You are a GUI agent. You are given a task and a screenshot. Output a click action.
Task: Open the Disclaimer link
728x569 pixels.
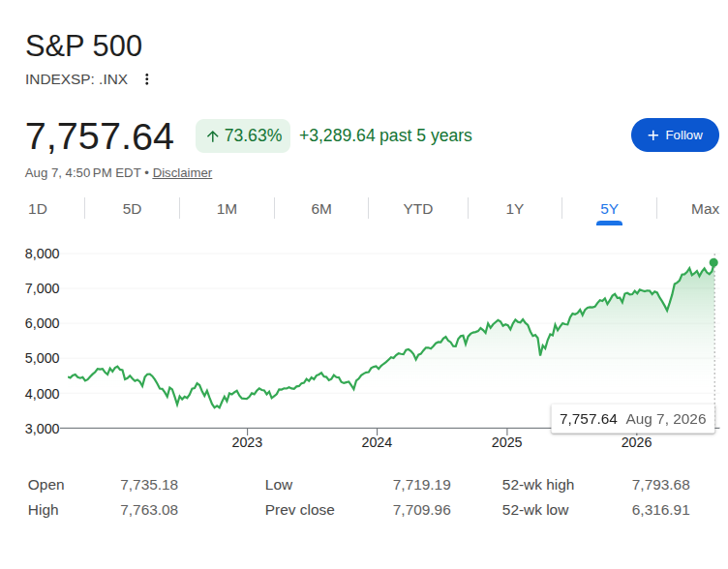(x=182, y=172)
